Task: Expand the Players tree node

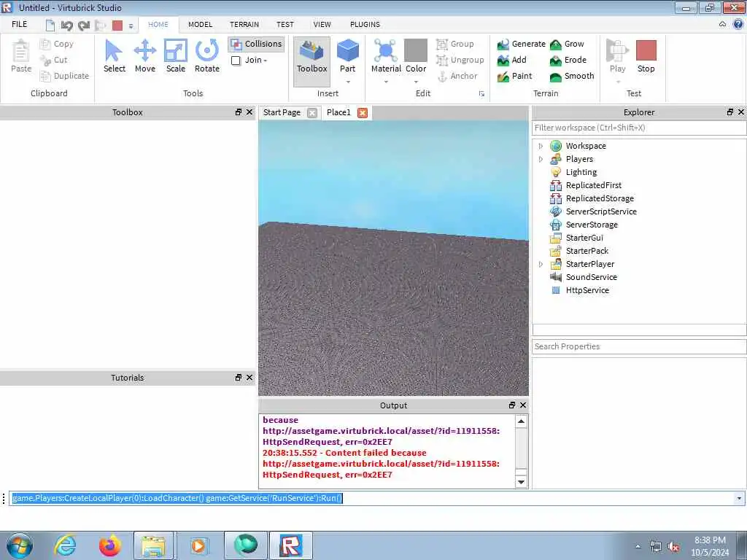Action: (x=541, y=159)
